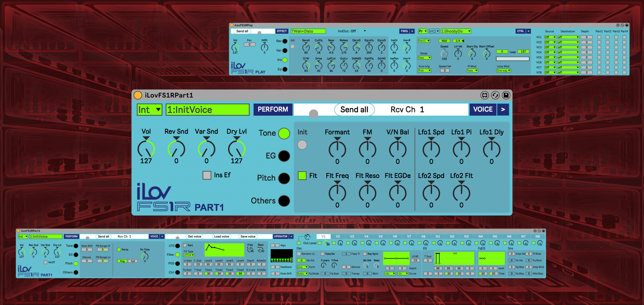Expand the TWah+Disto effect type dropdown

coord(308,31)
